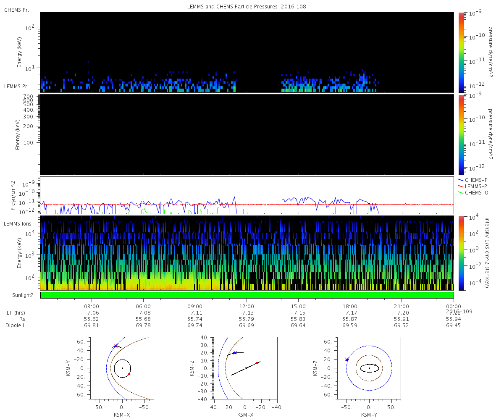
Task: Click the 21:00 time axis label
Action: (x=402, y=306)
